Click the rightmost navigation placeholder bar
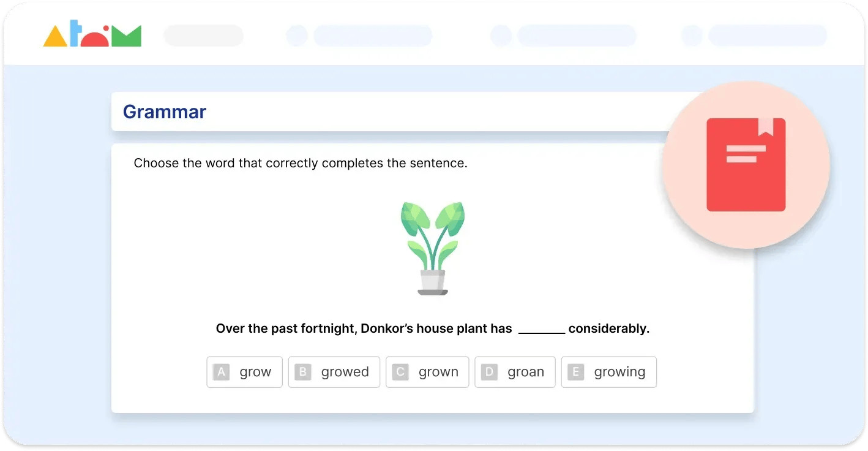The height and width of the screenshot is (451, 868). pos(767,36)
